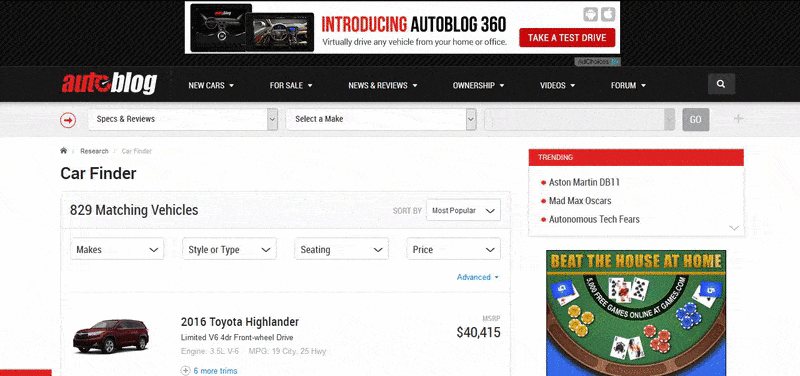
Task: Click the $40,415 MSRP price
Action: pyautogui.click(x=479, y=333)
